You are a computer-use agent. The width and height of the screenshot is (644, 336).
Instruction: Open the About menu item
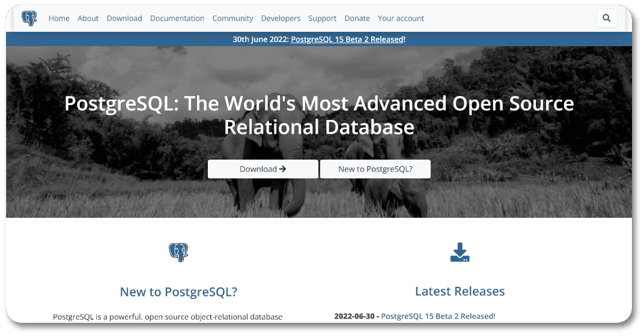pos(88,19)
